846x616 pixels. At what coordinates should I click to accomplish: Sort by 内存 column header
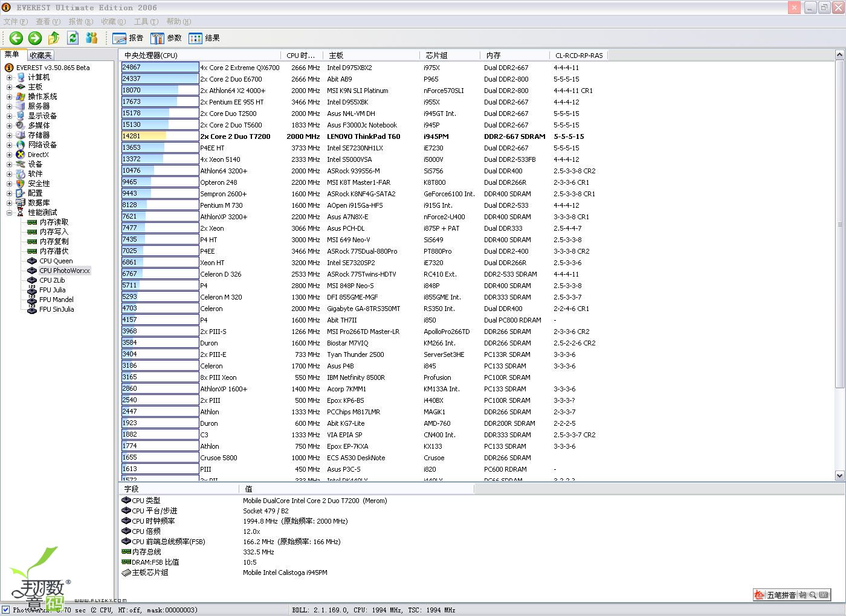[515, 55]
